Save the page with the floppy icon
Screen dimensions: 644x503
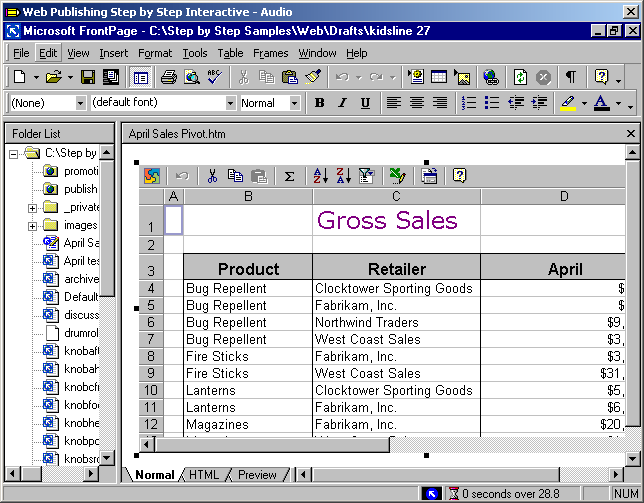(87, 77)
